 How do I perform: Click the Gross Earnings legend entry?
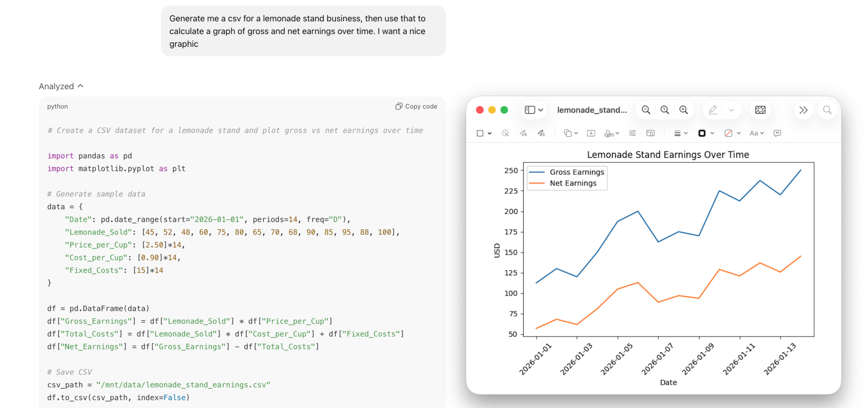point(567,172)
